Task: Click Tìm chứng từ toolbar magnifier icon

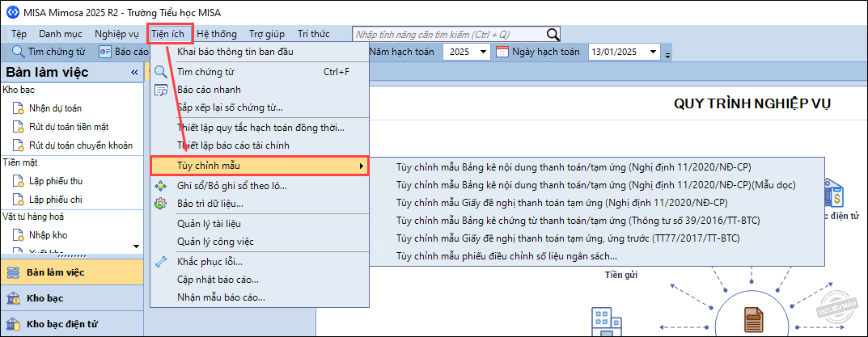Action: 19,52
